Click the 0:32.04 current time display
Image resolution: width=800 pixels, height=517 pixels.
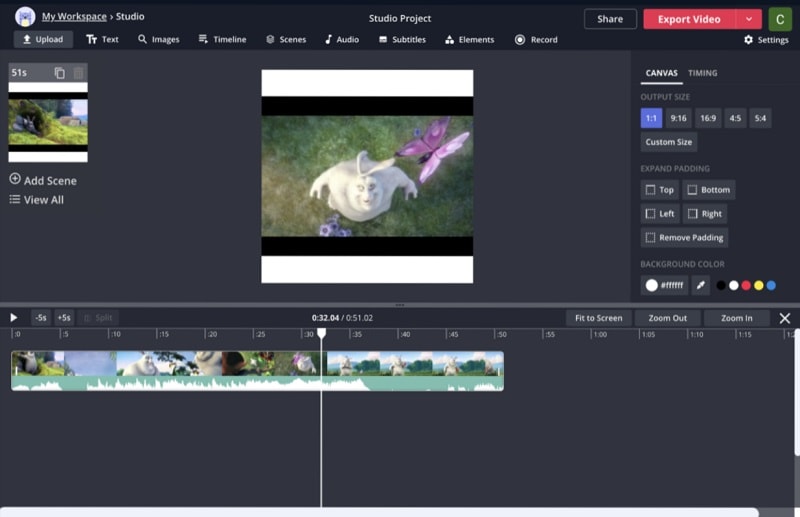[x=326, y=317]
